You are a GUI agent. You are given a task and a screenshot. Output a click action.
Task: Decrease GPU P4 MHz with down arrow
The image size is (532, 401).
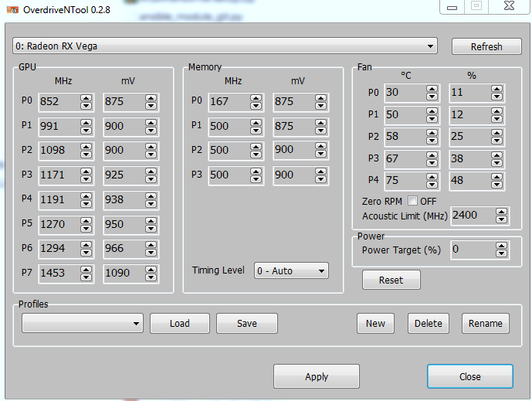click(86, 204)
